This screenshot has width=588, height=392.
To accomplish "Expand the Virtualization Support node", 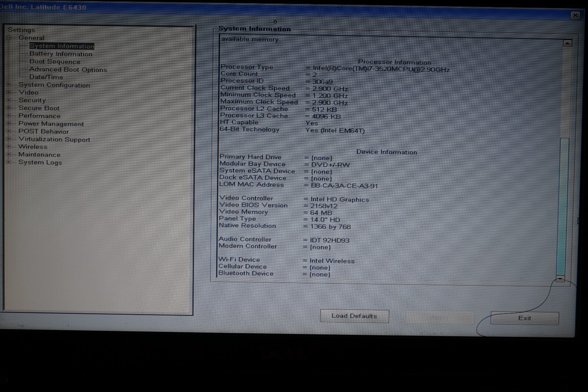I will (9, 139).
